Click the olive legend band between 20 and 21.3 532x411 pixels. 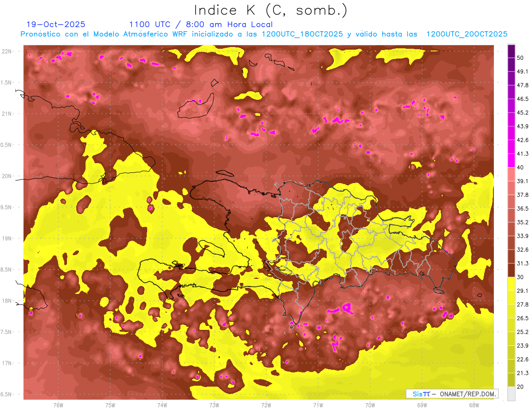pos(512,380)
